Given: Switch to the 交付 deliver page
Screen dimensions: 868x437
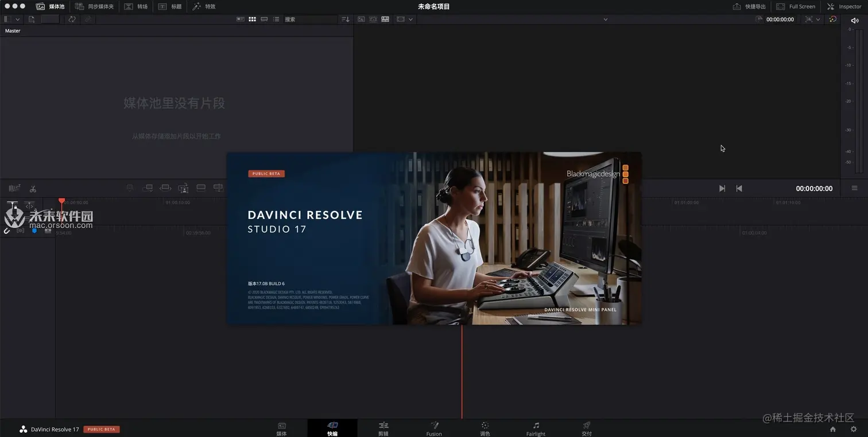Looking at the screenshot, I should pyautogui.click(x=587, y=429).
